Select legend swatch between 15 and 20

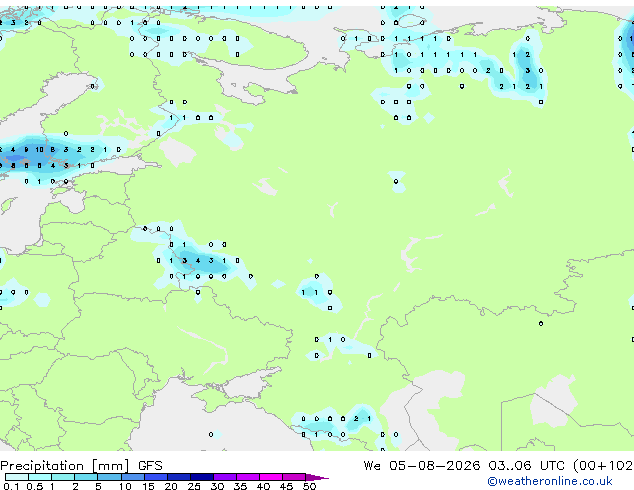(156, 477)
